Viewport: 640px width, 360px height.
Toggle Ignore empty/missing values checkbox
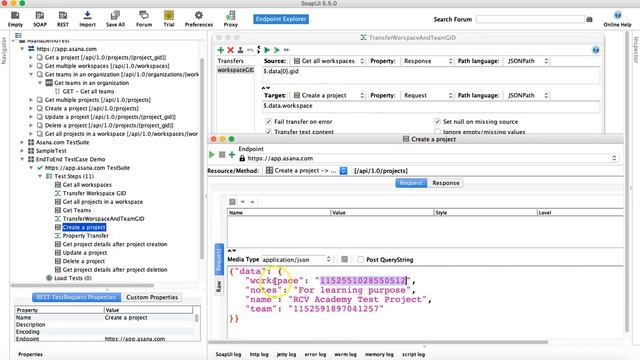click(x=437, y=131)
